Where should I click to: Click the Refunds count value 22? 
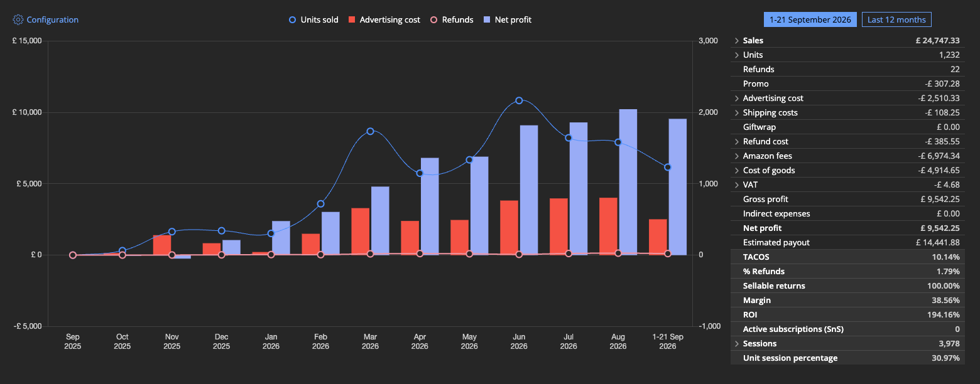(x=955, y=70)
